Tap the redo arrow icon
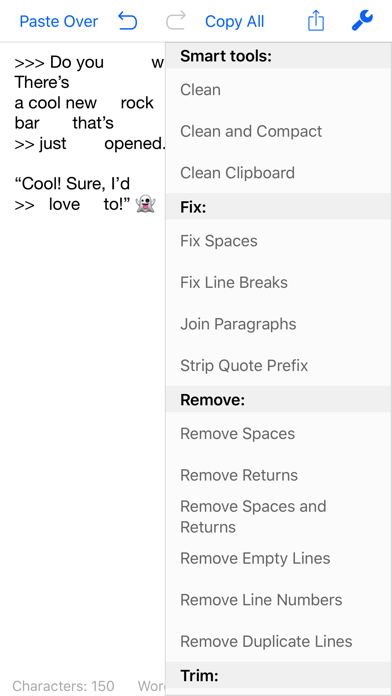The width and height of the screenshot is (392, 696). pyautogui.click(x=175, y=21)
